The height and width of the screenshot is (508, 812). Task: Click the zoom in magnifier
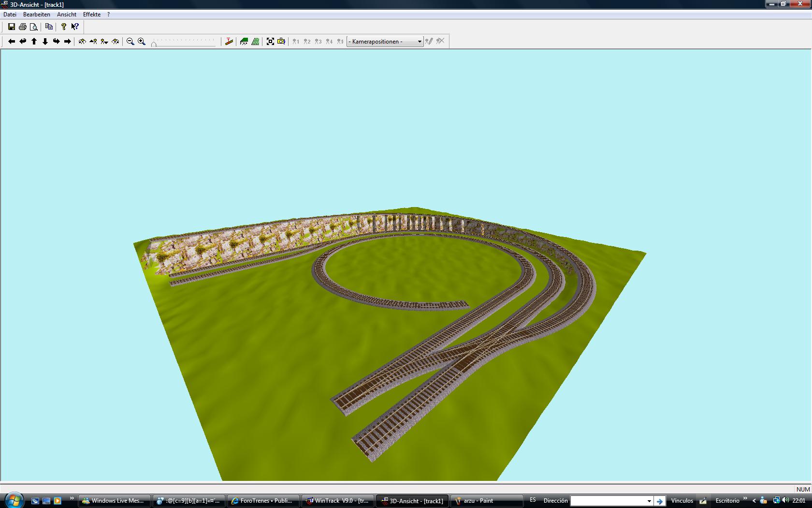tap(142, 42)
